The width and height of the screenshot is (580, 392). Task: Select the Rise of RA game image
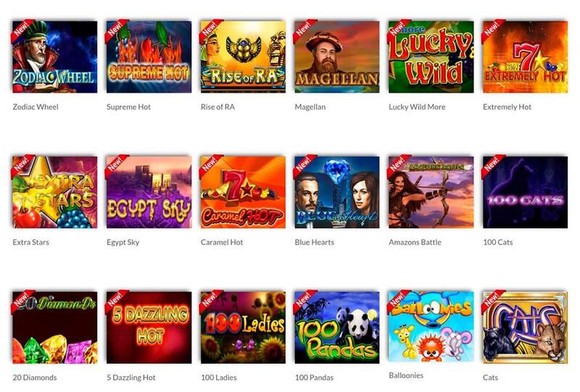click(x=243, y=57)
